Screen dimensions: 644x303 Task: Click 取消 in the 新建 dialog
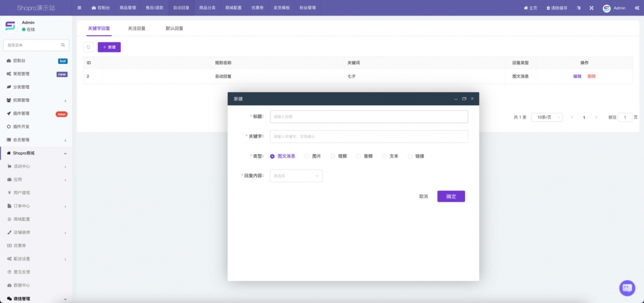[x=423, y=197]
